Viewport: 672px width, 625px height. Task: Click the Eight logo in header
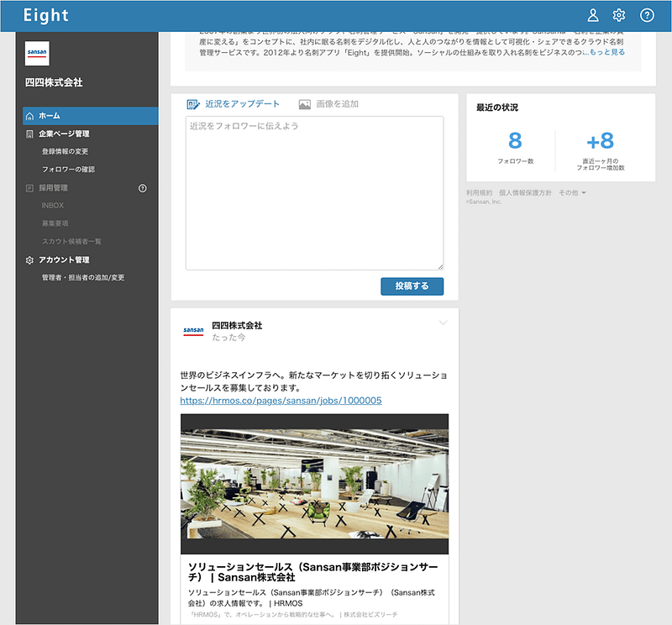click(46, 15)
